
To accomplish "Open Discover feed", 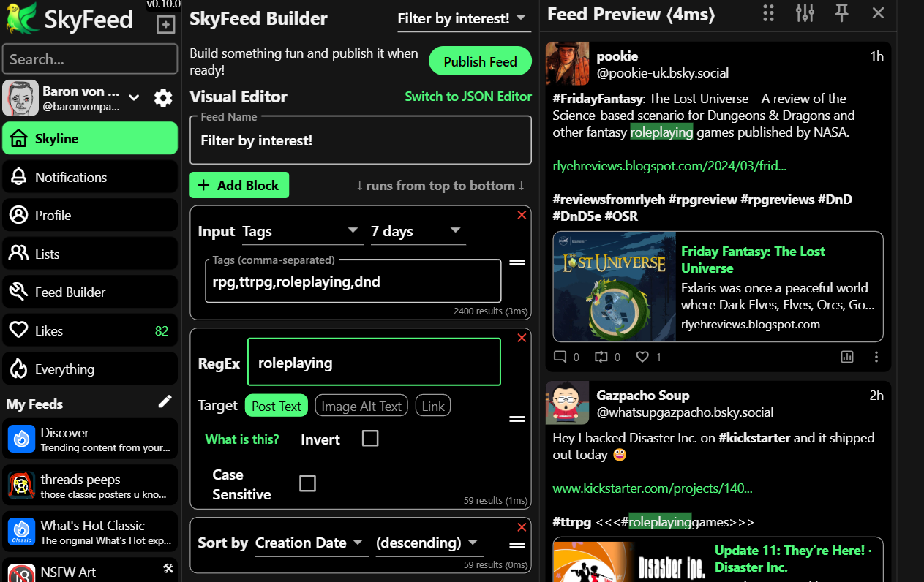I will (90, 439).
